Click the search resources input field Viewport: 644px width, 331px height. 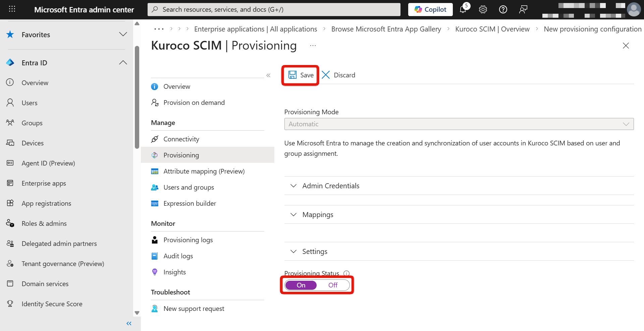(x=274, y=9)
